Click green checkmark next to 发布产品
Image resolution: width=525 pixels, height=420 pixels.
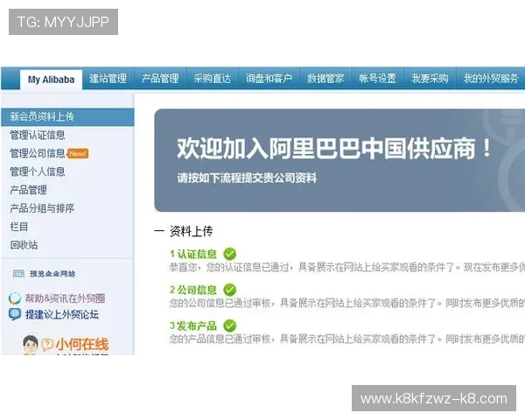point(229,325)
